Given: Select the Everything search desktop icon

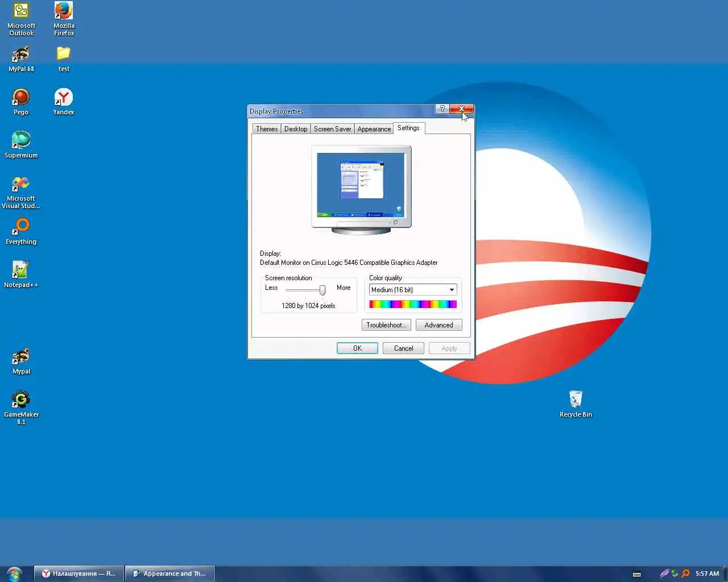Looking at the screenshot, I should pyautogui.click(x=21, y=232).
